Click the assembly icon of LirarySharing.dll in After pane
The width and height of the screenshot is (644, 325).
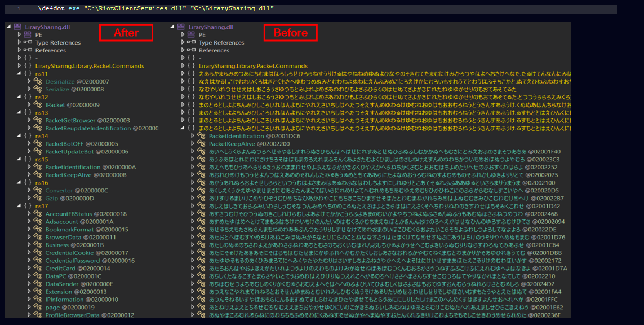[x=17, y=27]
